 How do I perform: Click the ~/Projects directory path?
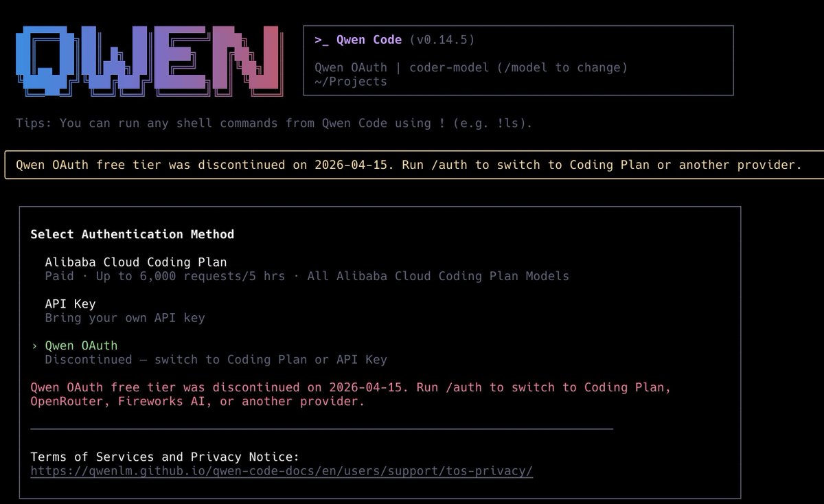(350, 82)
